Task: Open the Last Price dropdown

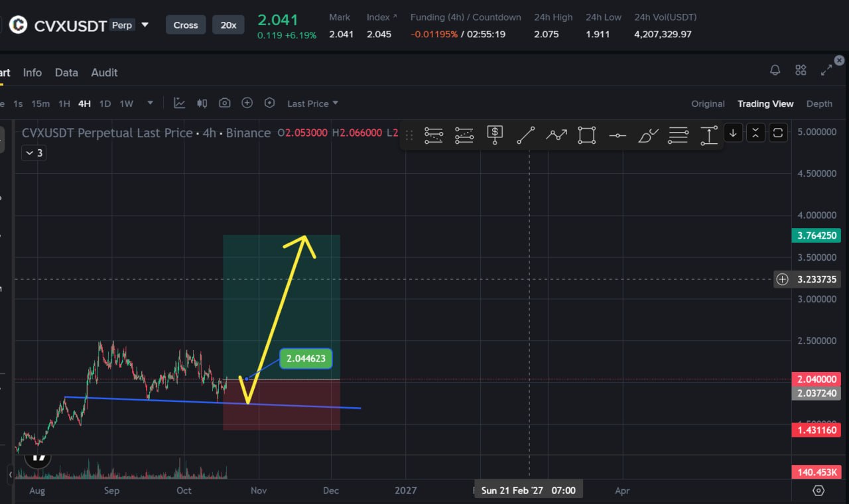Action: coord(312,103)
